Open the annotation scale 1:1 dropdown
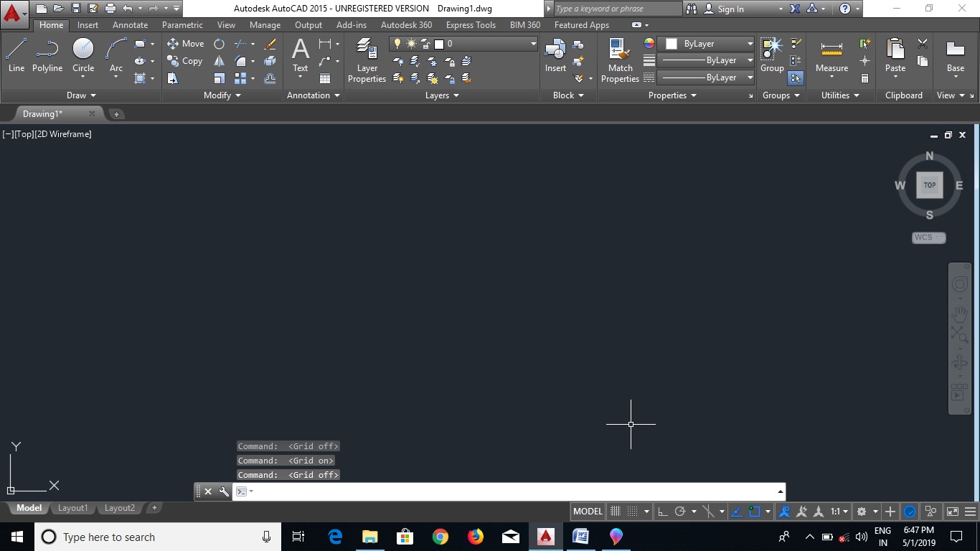The width and height of the screenshot is (980, 551). (x=839, y=512)
